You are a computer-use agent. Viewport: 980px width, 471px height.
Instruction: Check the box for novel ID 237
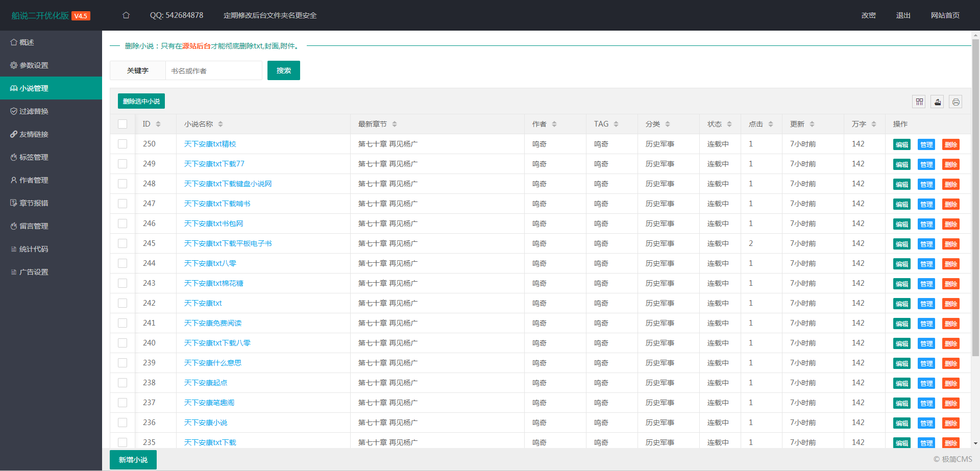click(122, 403)
